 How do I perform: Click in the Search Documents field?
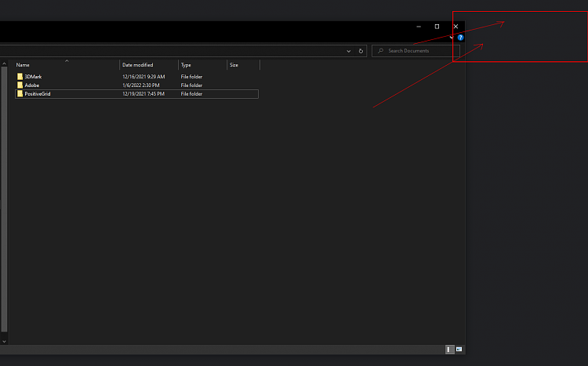pyautogui.click(x=416, y=51)
